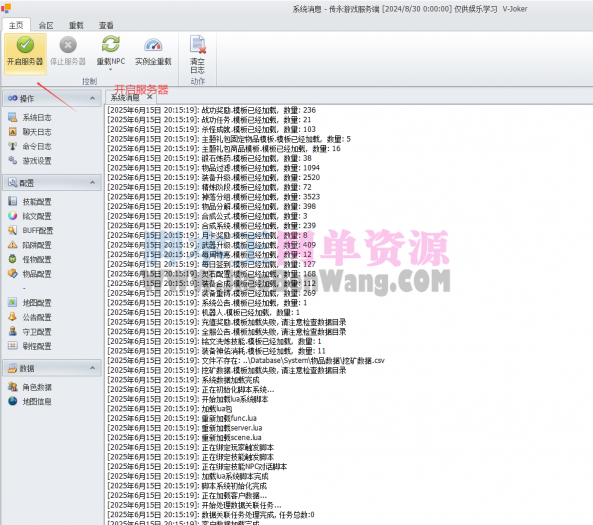Viewport: 593px width, 525px height.
Task: Switch to the 查看 ribbon tab
Action: click(x=106, y=25)
